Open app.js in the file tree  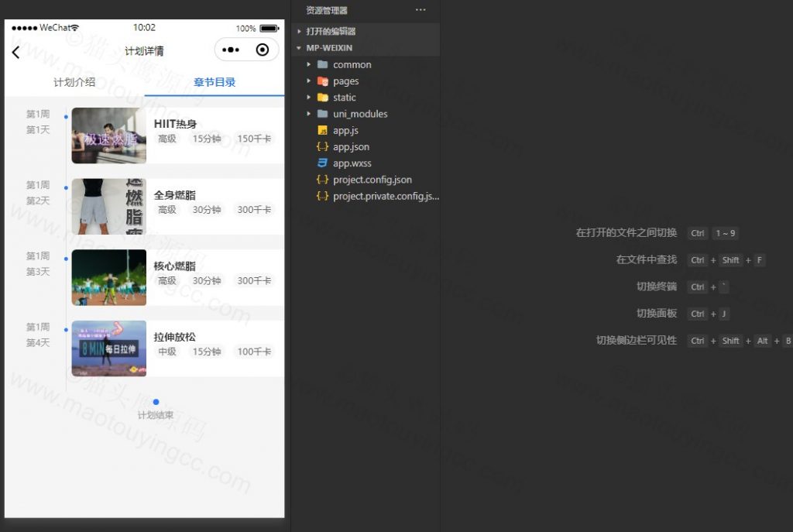tap(345, 130)
